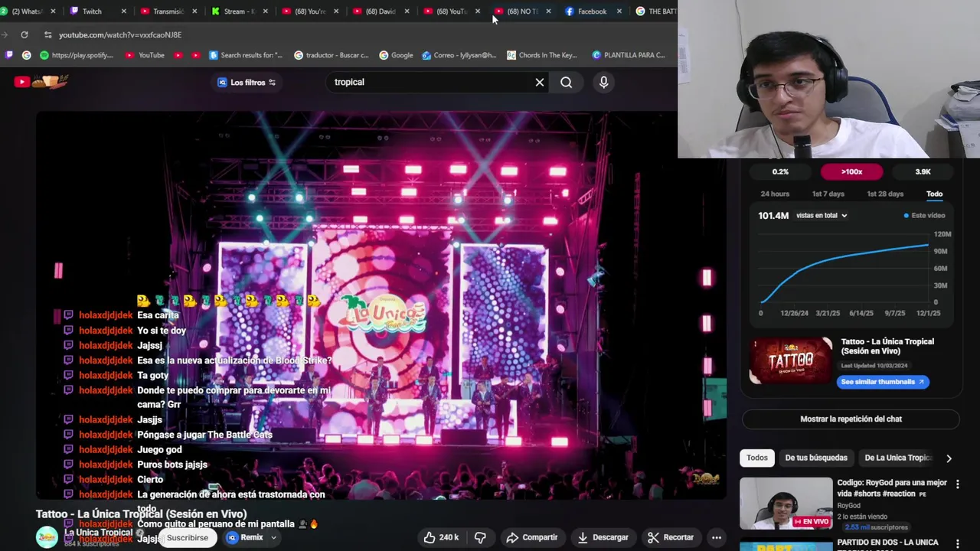Click the search magnifier icon

[x=566, y=82]
